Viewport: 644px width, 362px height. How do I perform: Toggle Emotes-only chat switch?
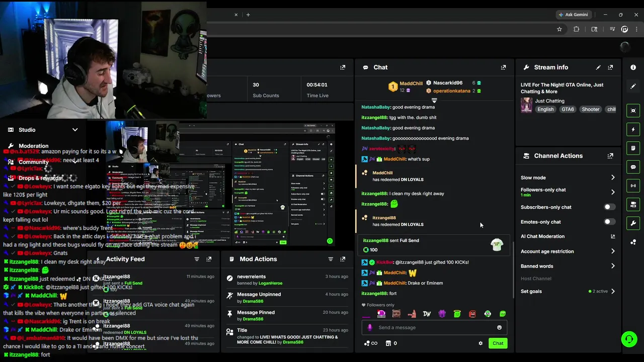coord(609,222)
